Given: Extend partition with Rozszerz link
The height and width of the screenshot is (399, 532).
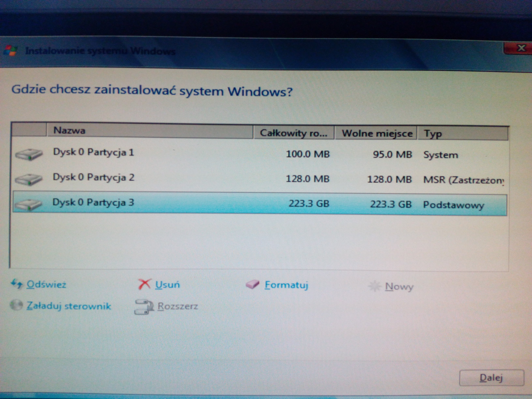Looking at the screenshot, I should click(x=177, y=306).
